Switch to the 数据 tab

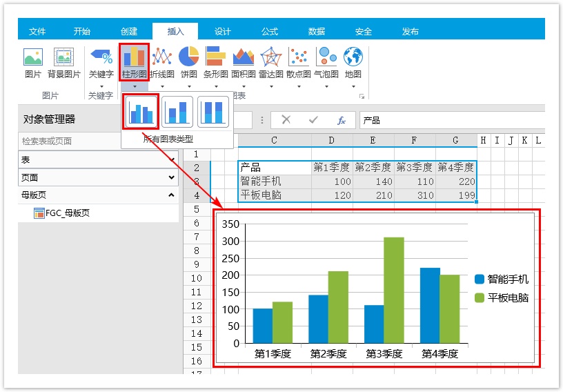click(x=317, y=32)
